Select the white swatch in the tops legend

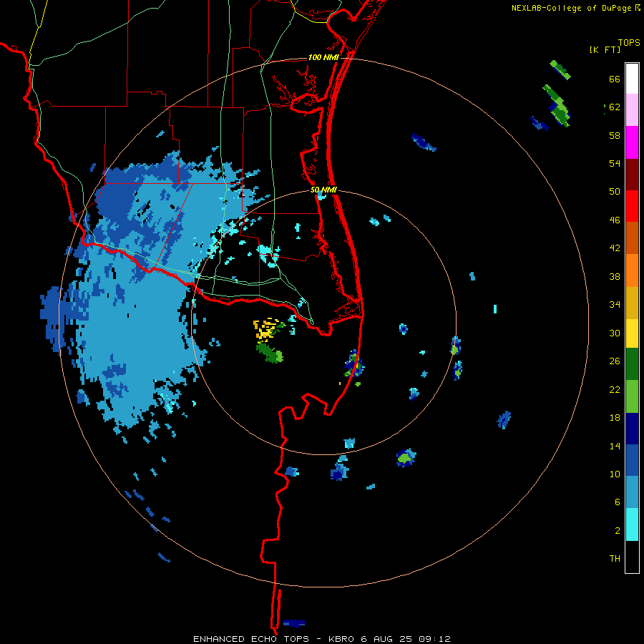[x=632, y=79]
